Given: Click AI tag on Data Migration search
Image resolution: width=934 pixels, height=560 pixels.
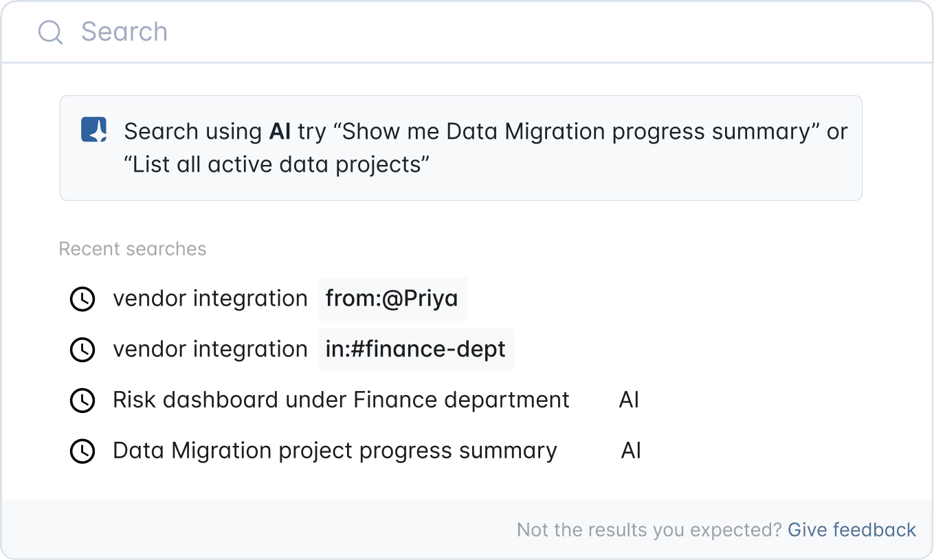Looking at the screenshot, I should (x=631, y=451).
